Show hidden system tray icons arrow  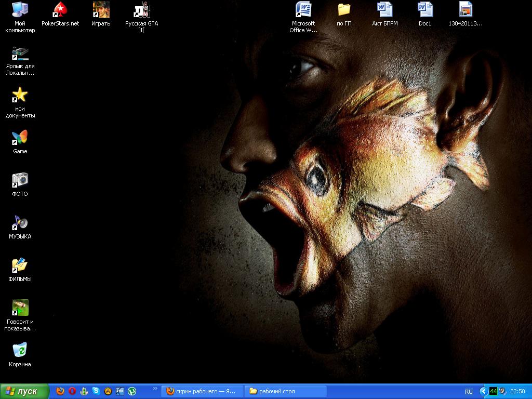pyautogui.click(x=483, y=391)
